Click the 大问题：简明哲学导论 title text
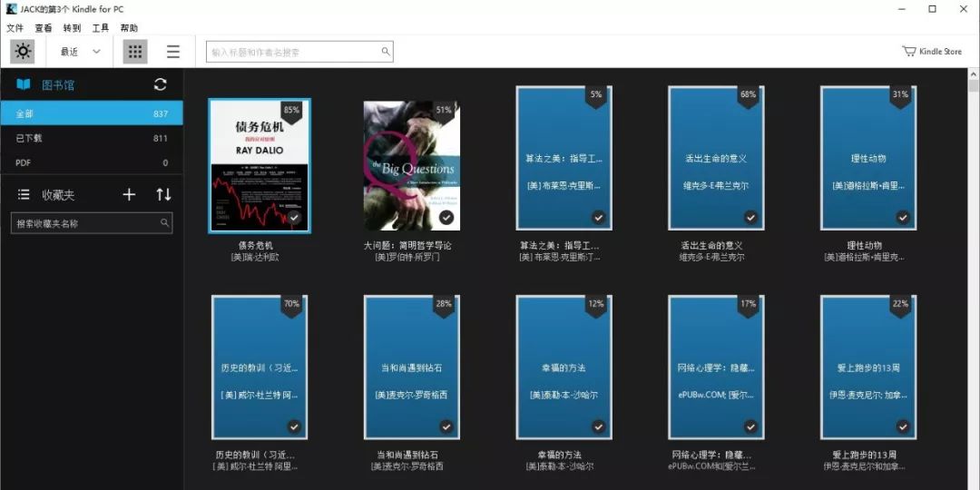980x490 pixels. tap(407, 246)
